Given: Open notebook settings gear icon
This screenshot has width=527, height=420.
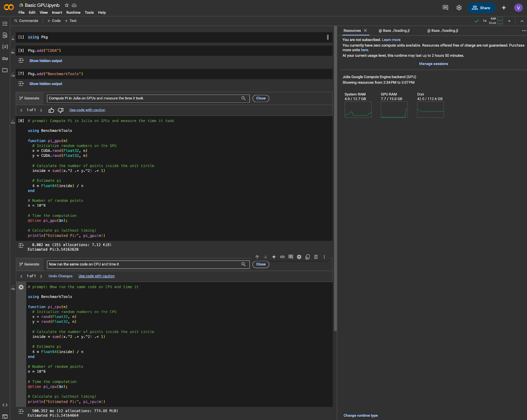Looking at the screenshot, I should click(459, 8).
